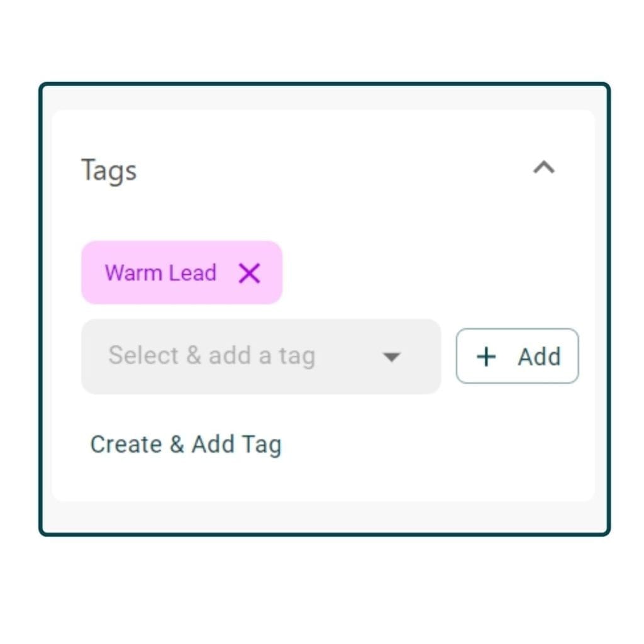Toggle the Tags section closed via its chevron
This screenshot has height=644, width=644.
543,167
